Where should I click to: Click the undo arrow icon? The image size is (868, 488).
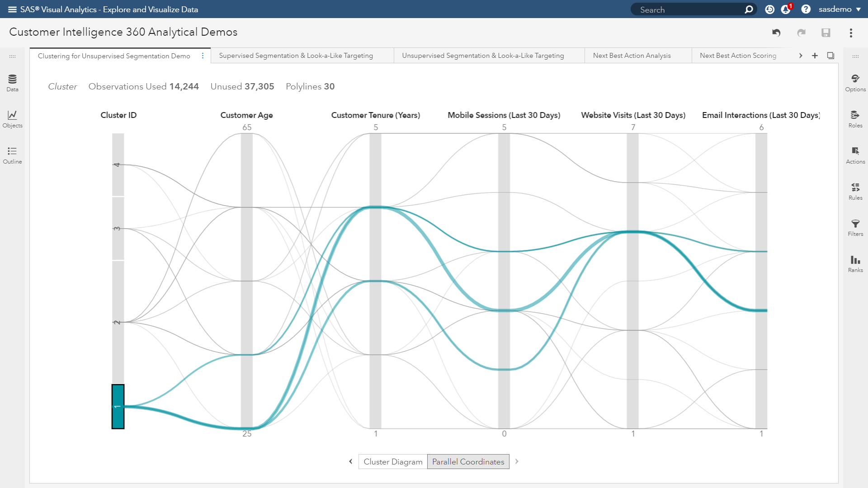pos(776,33)
